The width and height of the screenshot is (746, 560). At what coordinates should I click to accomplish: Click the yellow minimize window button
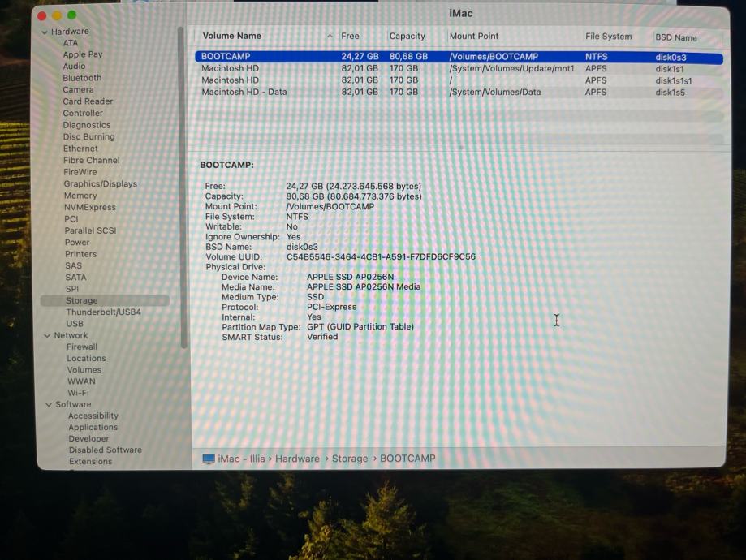[x=57, y=15]
